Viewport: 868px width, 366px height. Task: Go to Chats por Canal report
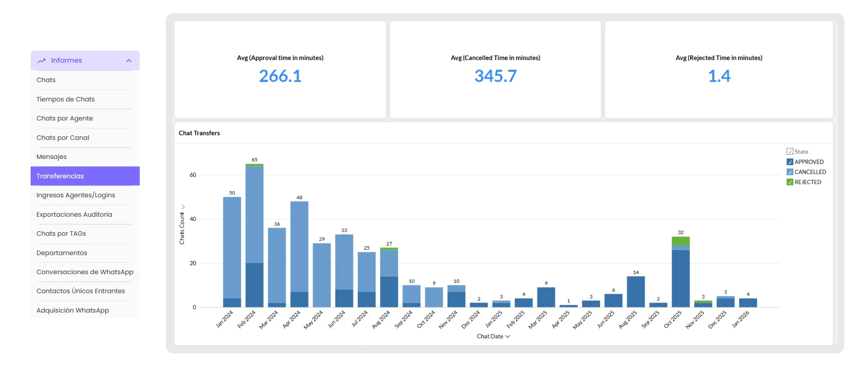(x=63, y=137)
